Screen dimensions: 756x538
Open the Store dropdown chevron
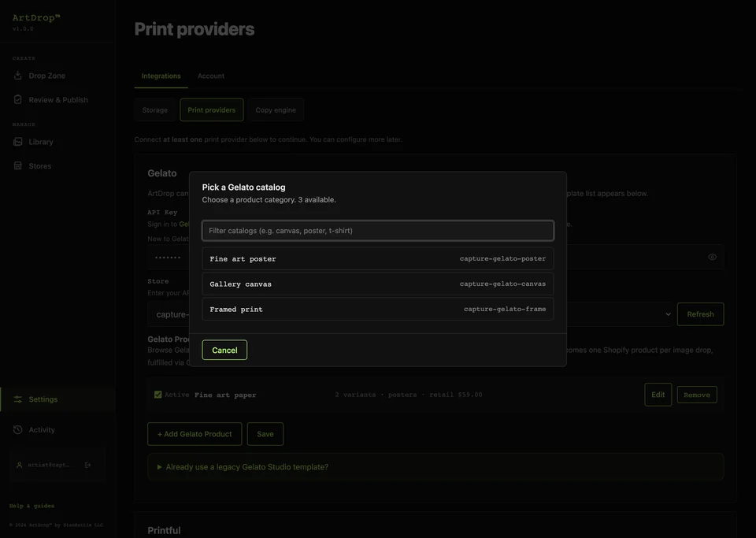pos(668,314)
